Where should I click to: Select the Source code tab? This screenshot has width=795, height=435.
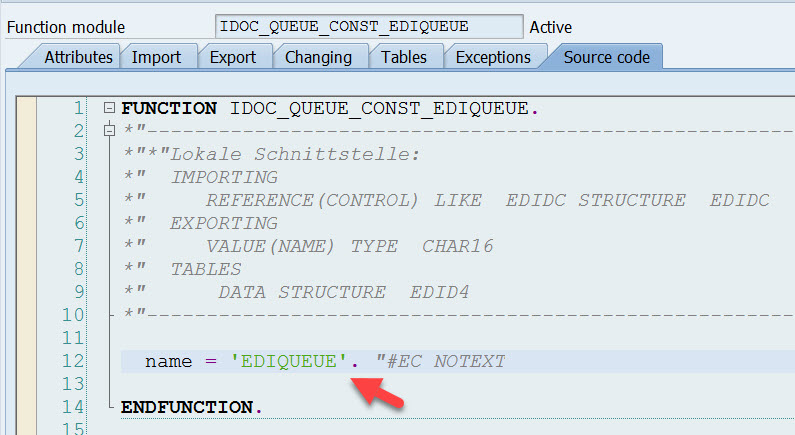(x=606, y=57)
